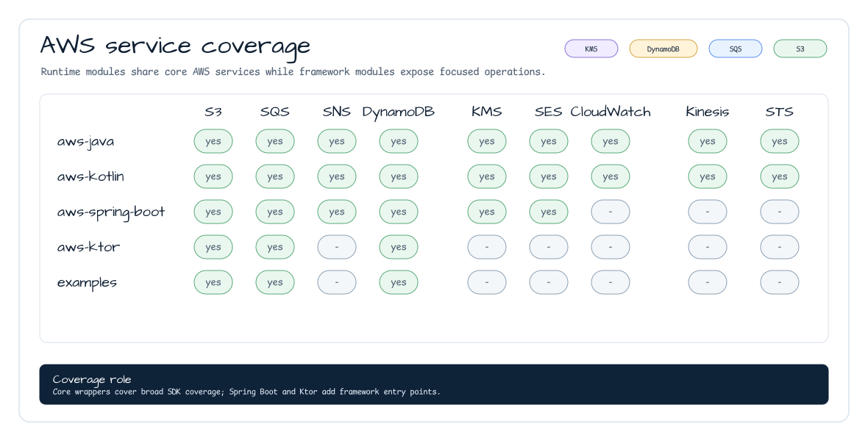Click the SQS legend pill
This screenshot has height=441, width=868.
[x=736, y=49]
